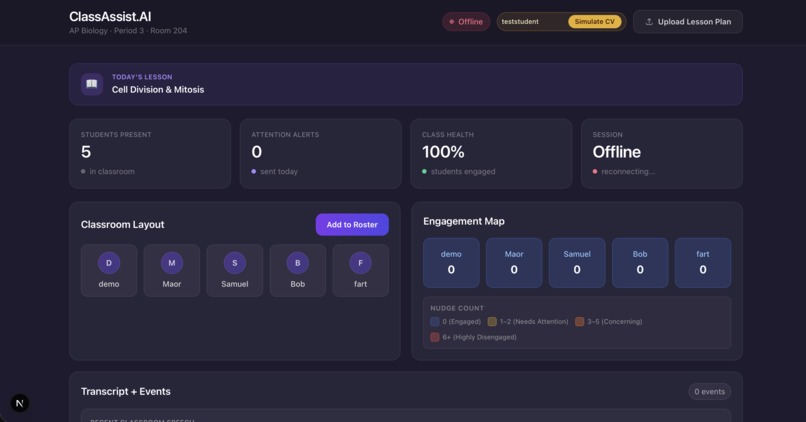Click the Students Present count 5

point(86,152)
